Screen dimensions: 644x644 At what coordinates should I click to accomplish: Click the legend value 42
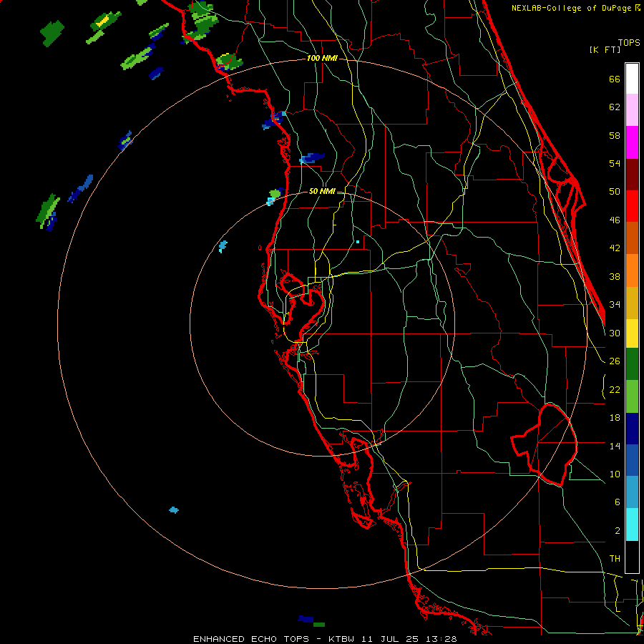click(x=615, y=248)
